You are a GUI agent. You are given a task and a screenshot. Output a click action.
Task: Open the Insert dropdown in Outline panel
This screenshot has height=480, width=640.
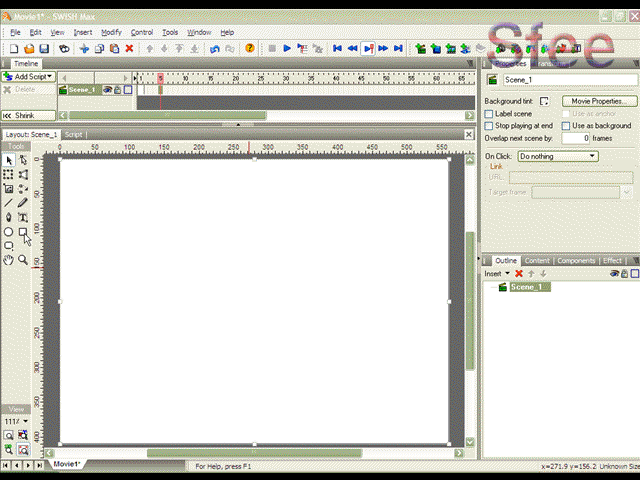pos(497,273)
